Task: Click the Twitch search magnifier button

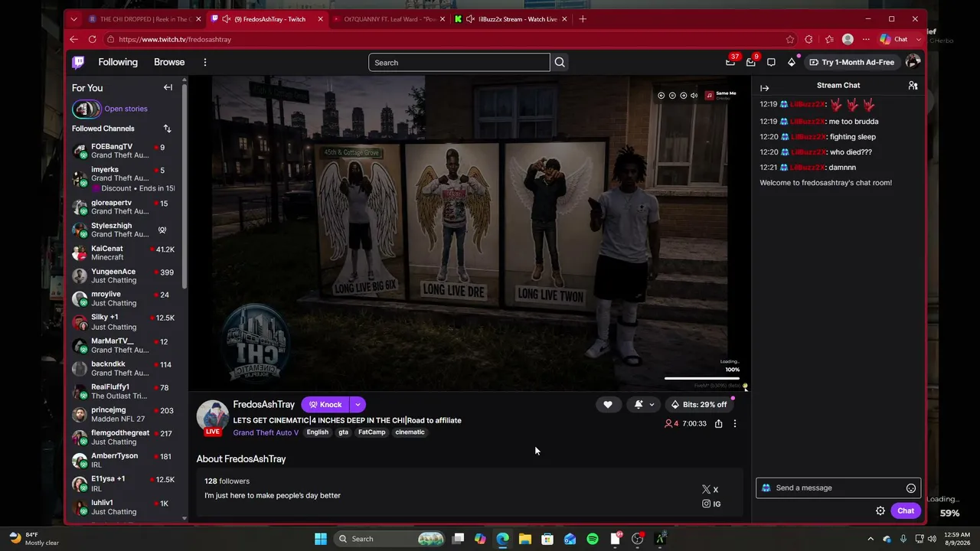Action: [560, 63]
